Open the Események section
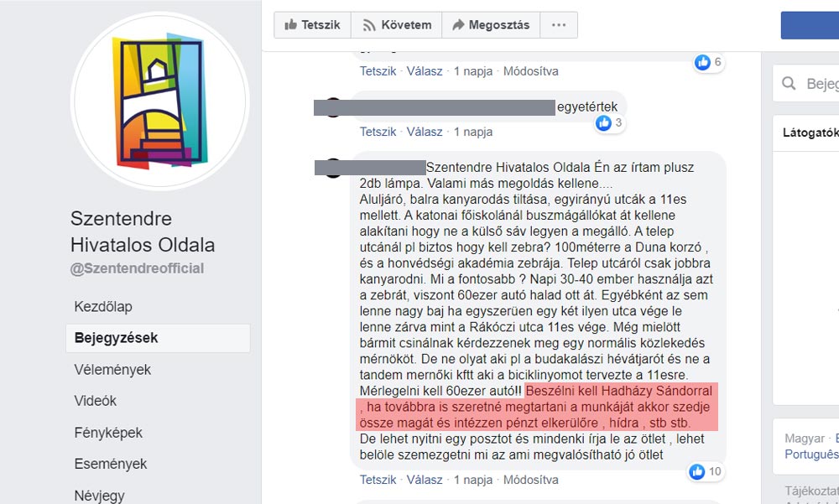The height and width of the screenshot is (504, 839). tap(110, 464)
